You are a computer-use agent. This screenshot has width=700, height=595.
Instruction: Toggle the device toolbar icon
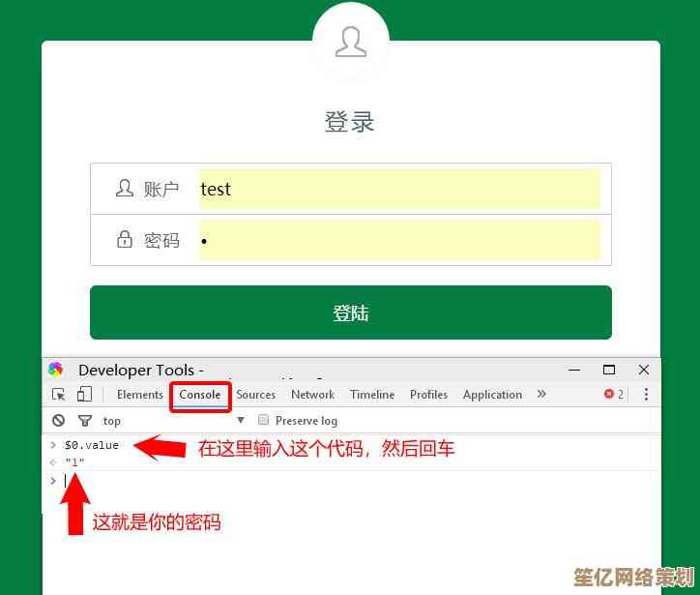[x=85, y=395]
